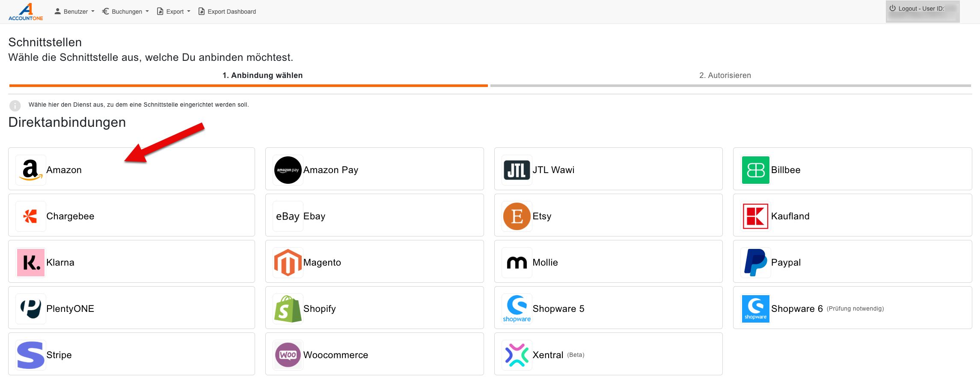980x383 pixels.
Task: Open the Export dropdown menu
Action: pos(174,12)
